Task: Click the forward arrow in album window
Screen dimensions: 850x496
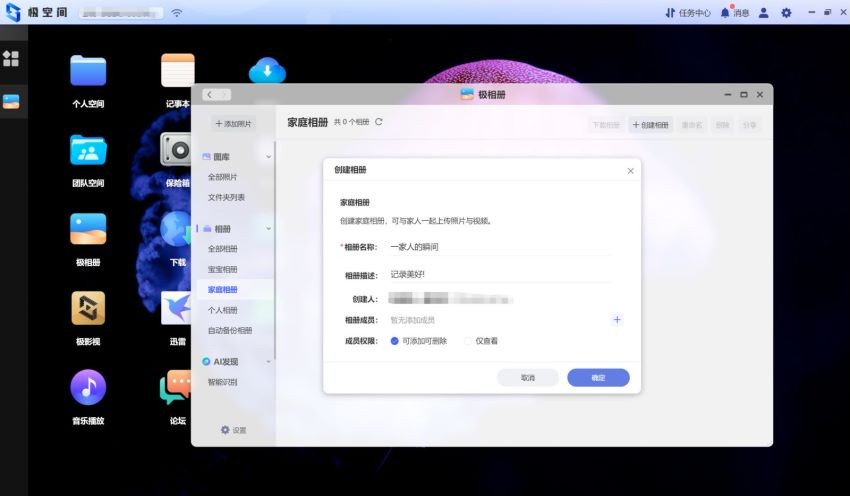Action: [x=224, y=94]
